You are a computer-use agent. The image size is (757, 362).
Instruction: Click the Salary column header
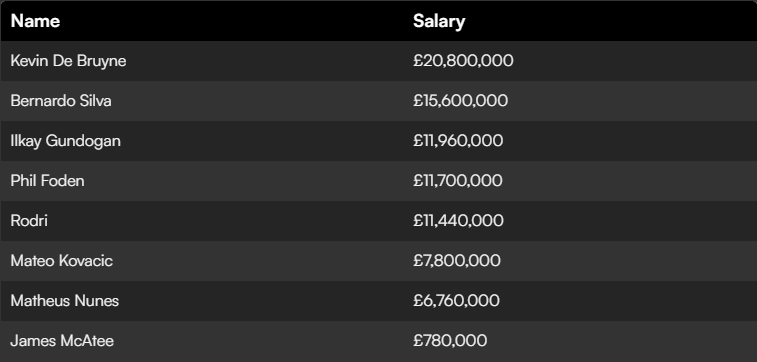[439, 21]
